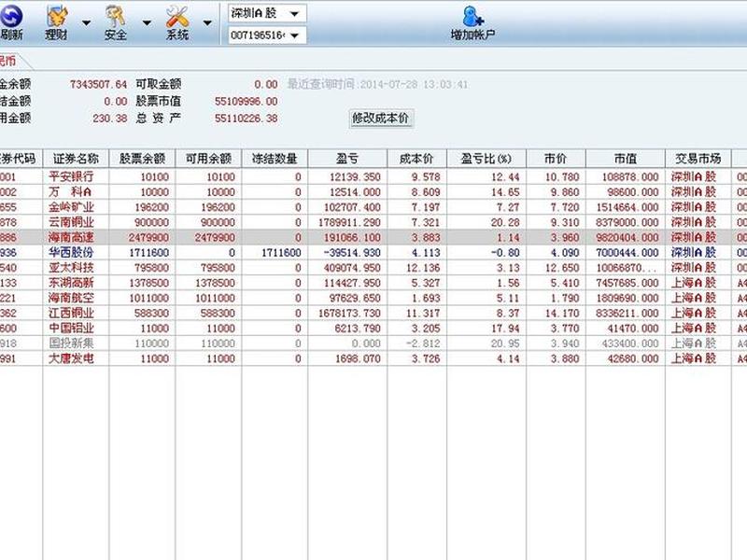Select the 江西铜业 row
This screenshot has width=747, height=560.
point(373,313)
